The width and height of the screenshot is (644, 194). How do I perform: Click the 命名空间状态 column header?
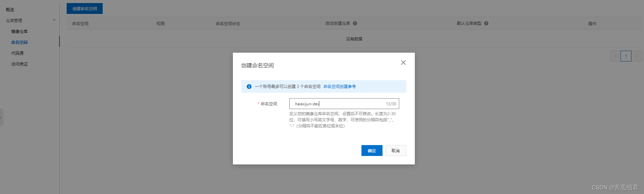[228, 23]
